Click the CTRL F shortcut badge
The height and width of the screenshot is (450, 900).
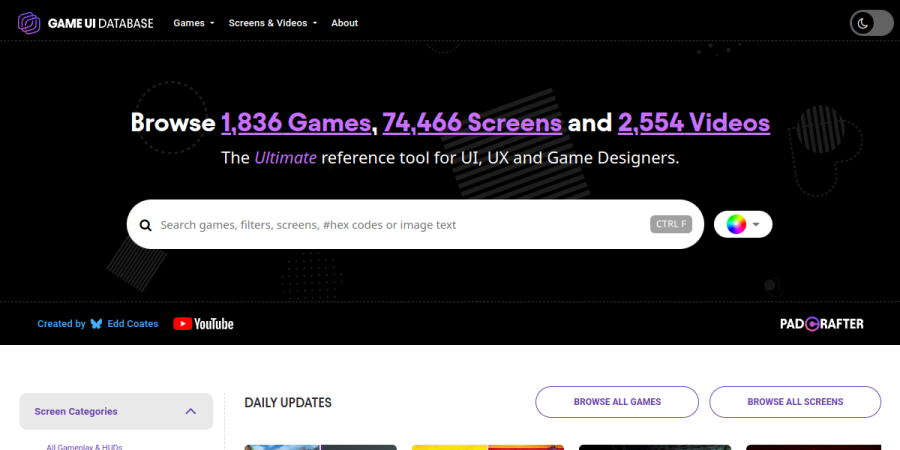(671, 224)
